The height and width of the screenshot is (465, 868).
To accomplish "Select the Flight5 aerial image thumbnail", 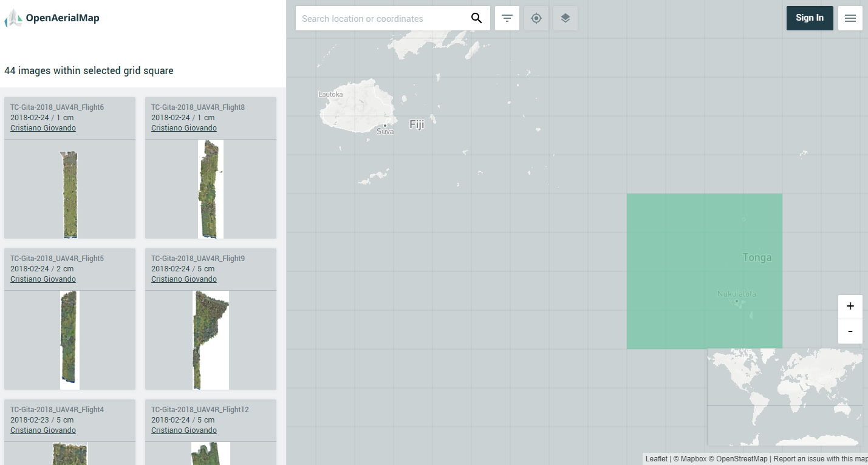I will [x=70, y=340].
